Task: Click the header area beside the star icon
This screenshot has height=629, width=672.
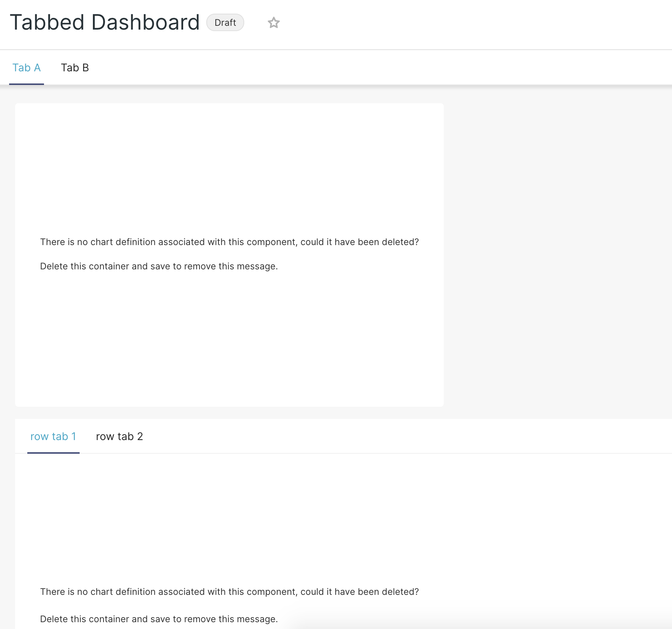Action: pos(417,22)
